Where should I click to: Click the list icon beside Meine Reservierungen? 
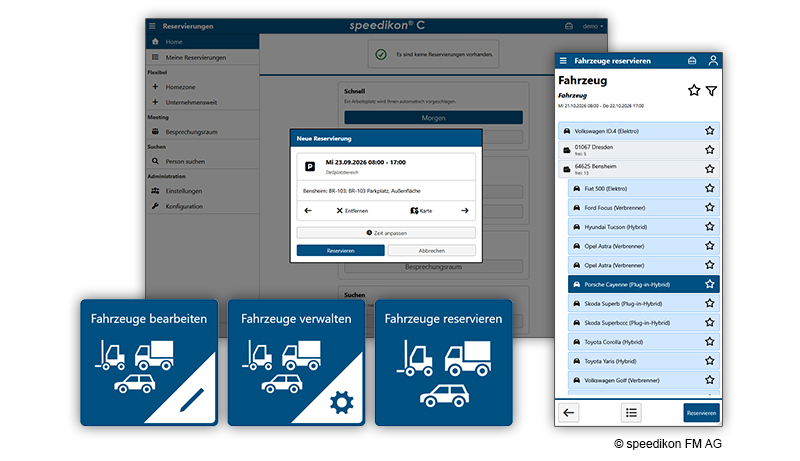(155, 58)
